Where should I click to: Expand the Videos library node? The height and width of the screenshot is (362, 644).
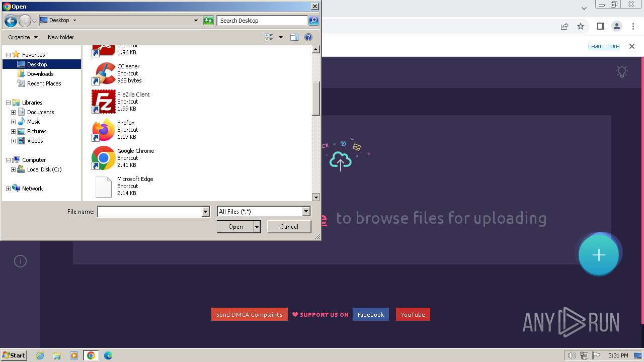[13, 141]
